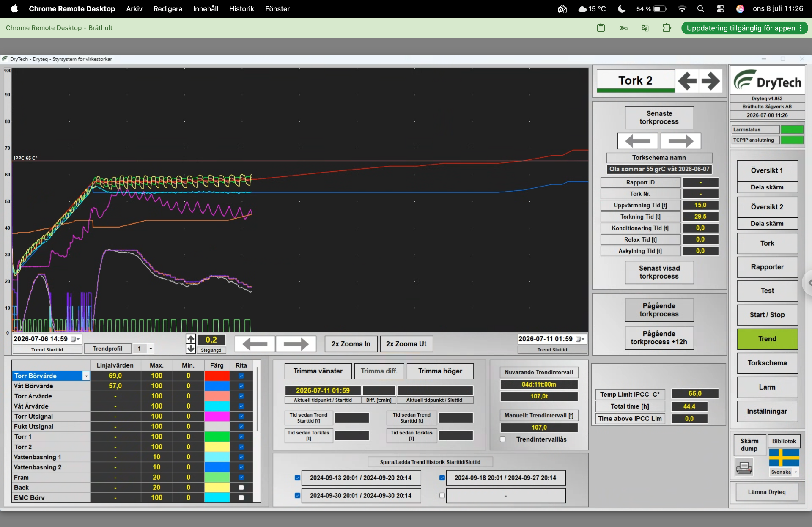This screenshot has width=812, height=527.
Task: Open the Innehåll menu
Action: click(x=206, y=8)
